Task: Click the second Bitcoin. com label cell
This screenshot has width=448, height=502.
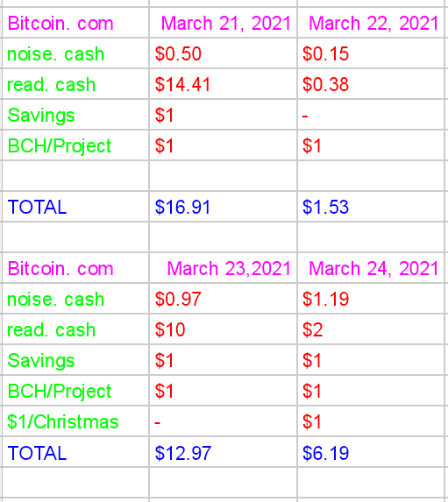Action: click(75, 268)
